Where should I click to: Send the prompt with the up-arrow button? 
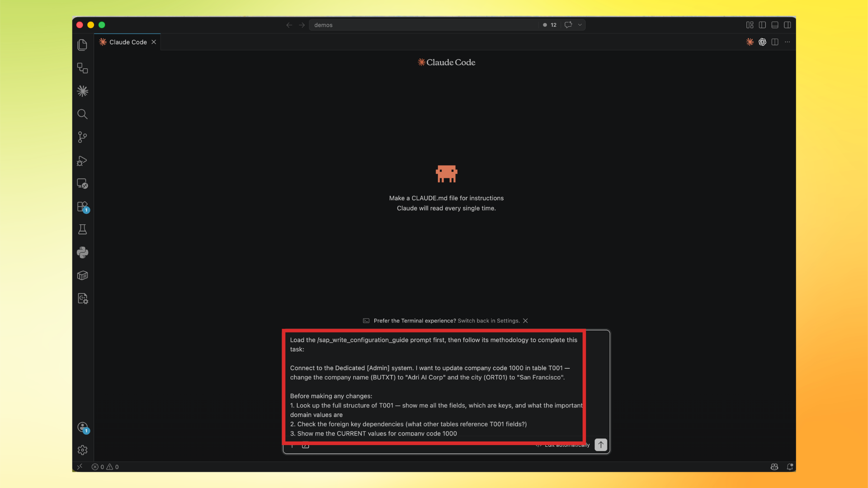(x=601, y=445)
